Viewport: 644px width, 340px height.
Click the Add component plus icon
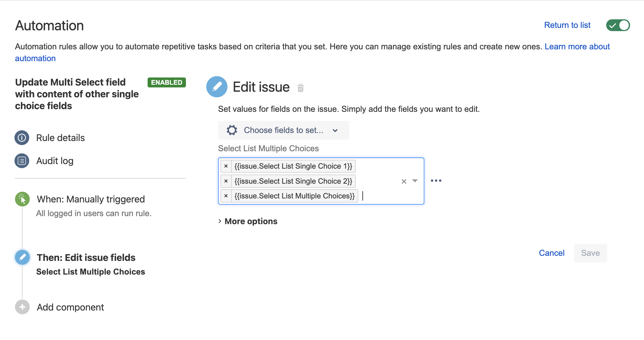[x=22, y=307]
